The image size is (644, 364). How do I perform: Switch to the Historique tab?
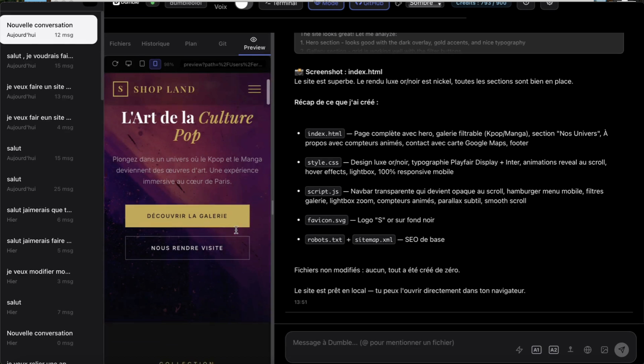coord(156,44)
